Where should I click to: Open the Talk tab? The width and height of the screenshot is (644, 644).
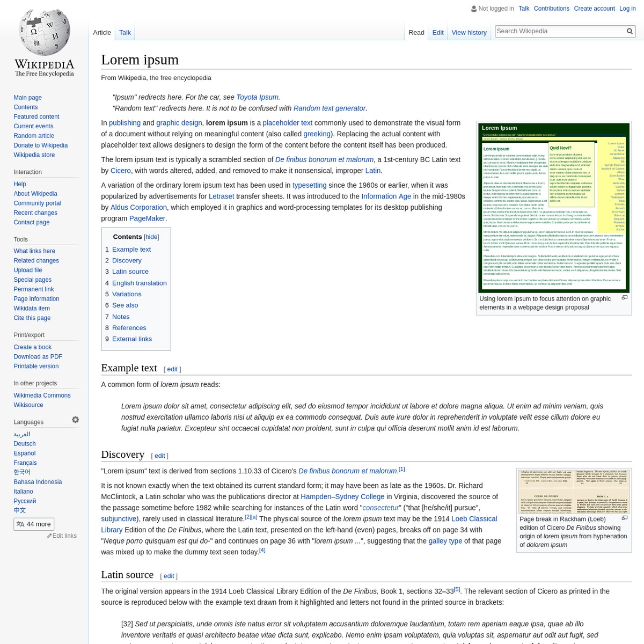coord(125,32)
